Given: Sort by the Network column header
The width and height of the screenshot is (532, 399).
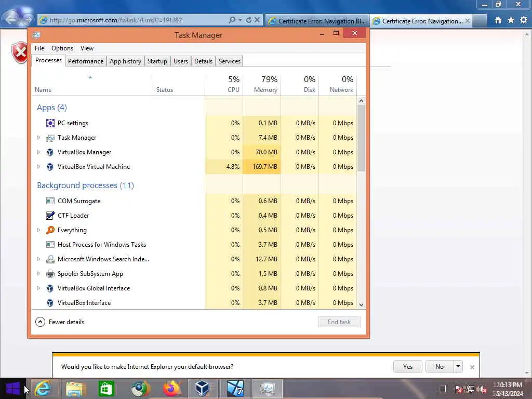Looking at the screenshot, I should click(338, 84).
